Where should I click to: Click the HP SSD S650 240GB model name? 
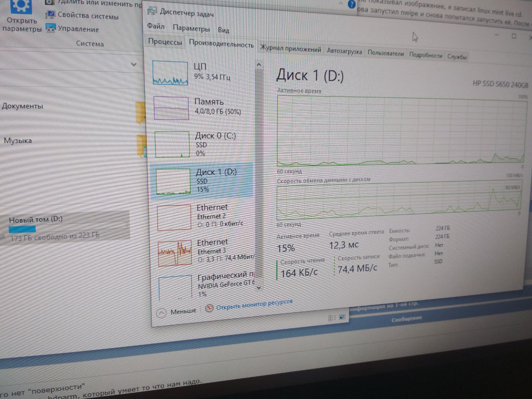coord(500,84)
